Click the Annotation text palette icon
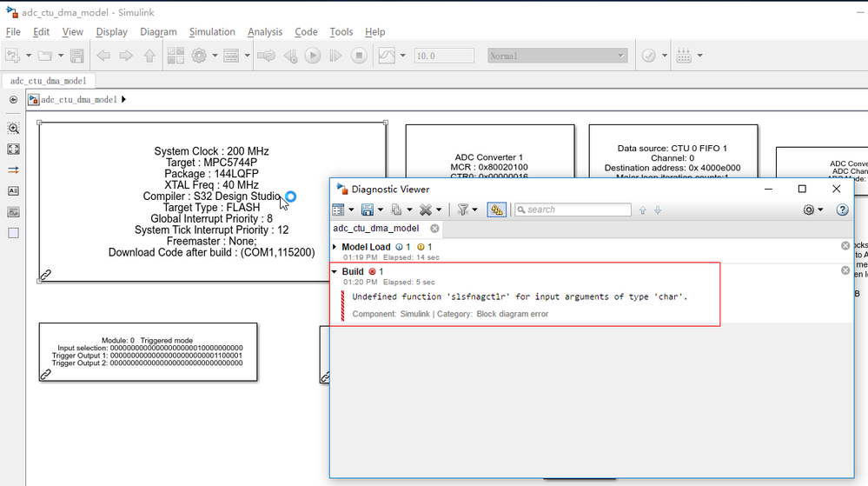Image resolution: width=868 pixels, height=486 pixels. pyautogui.click(x=13, y=191)
